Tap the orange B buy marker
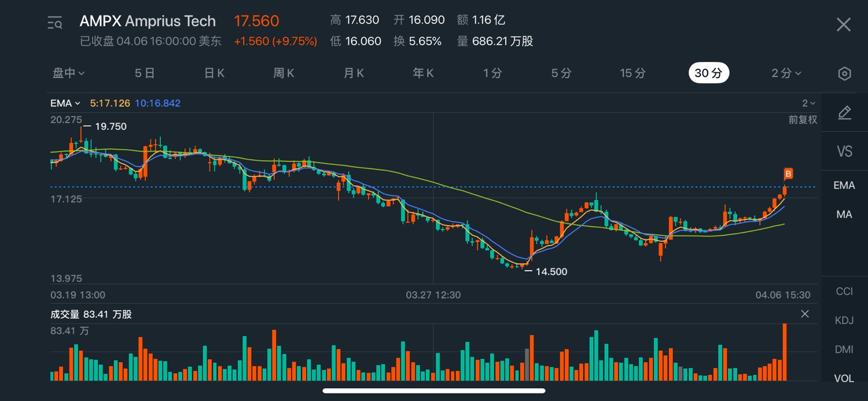 (x=788, y=174)
